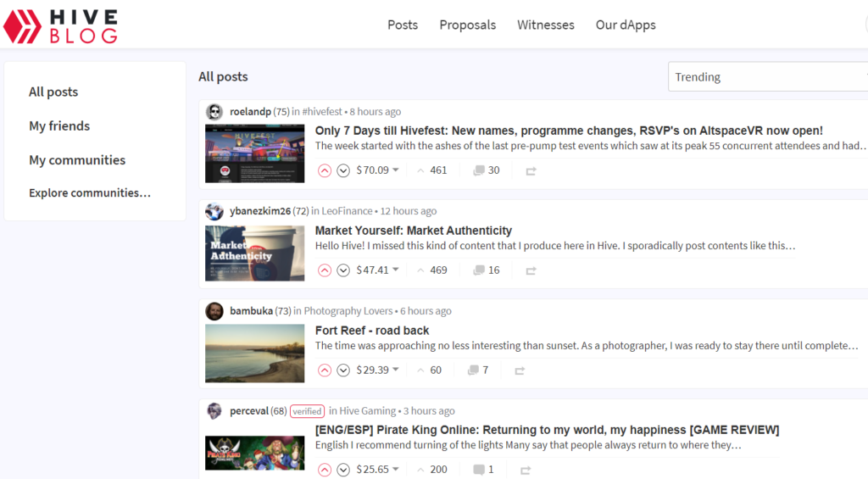Open the #hivefest tag link
Screen dimensions: 868x479
(322, 111)
